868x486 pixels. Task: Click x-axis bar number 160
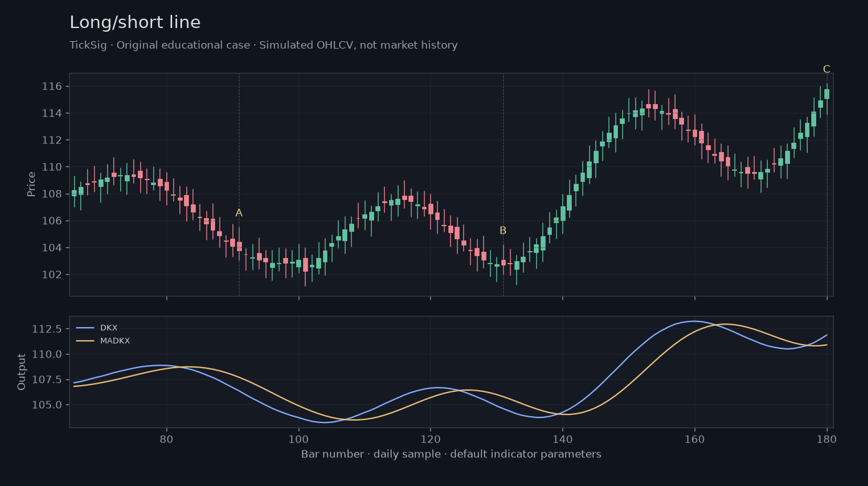(x=695, y=438)
